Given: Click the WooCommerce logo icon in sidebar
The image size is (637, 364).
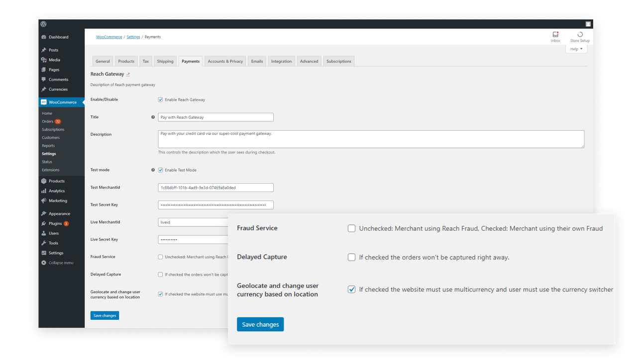Looking at the screenshot, I should (44, 102).
